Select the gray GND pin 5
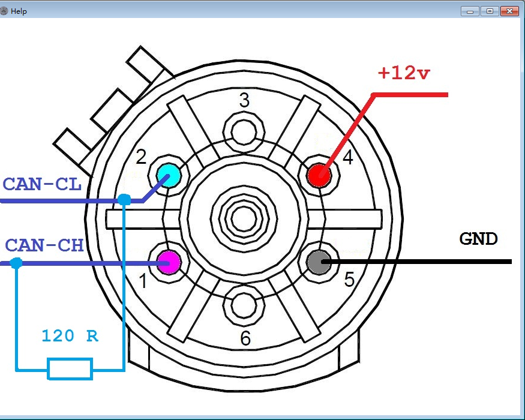525x420 pixels. click(x=318, y=262)
